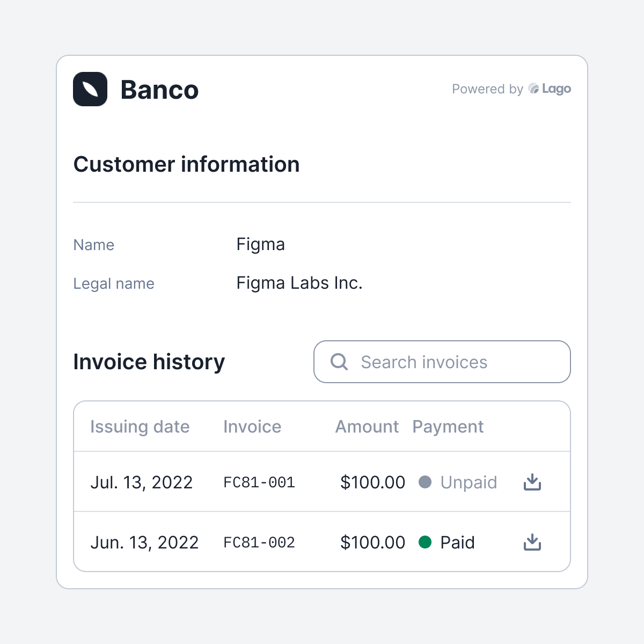Open the Powered by Lago link
This screenshot has height=644, width=644.
tap(511, 89)
